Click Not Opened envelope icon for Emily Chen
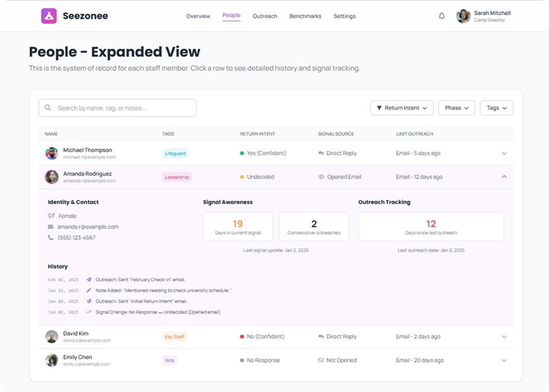 pyautogui.click(x=322, y=360)
